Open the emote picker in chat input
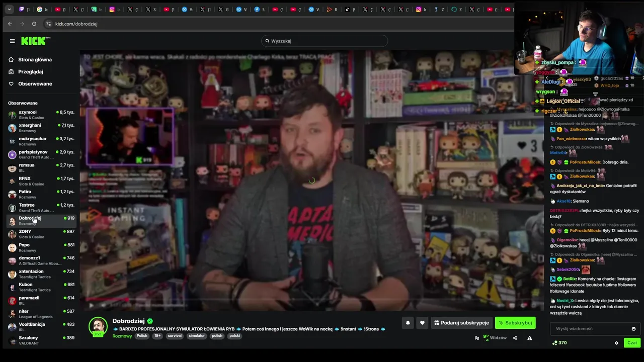Screen dimensions: 644x362 633,329
